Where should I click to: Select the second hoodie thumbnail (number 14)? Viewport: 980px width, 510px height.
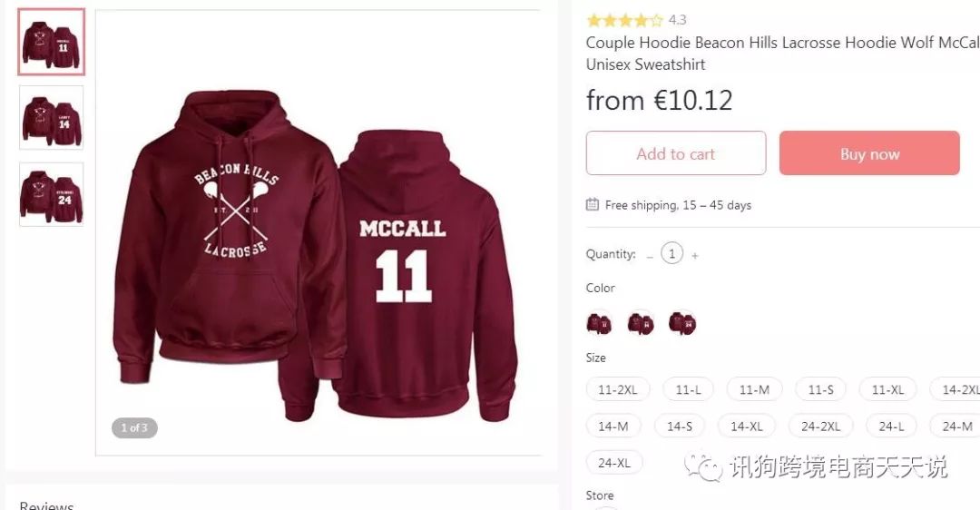point(51,117)
